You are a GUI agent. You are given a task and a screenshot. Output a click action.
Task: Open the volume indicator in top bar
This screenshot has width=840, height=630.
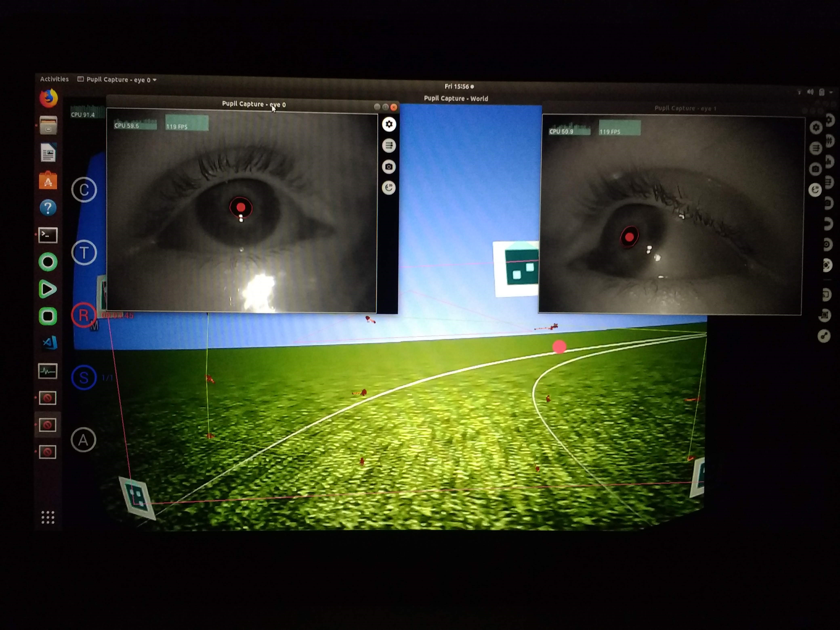(810, 92)
